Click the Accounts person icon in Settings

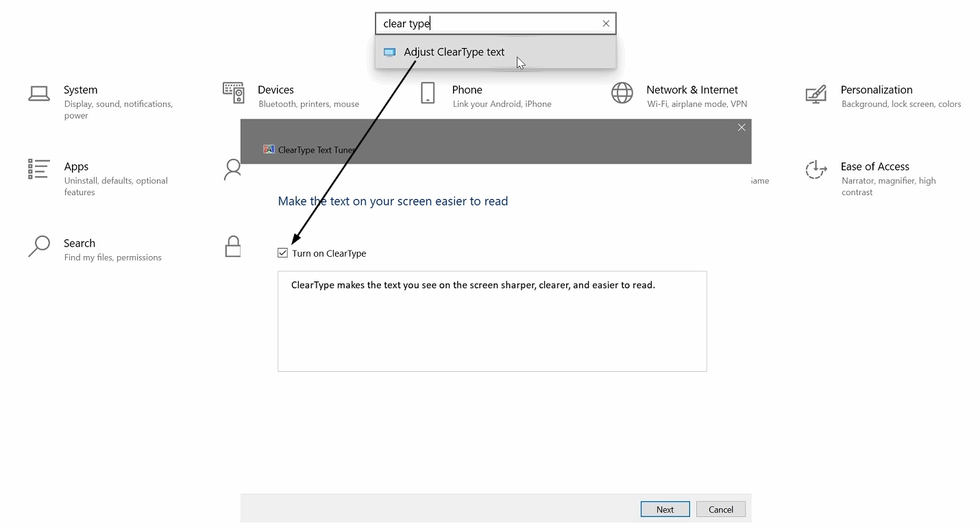pos(232,169)
